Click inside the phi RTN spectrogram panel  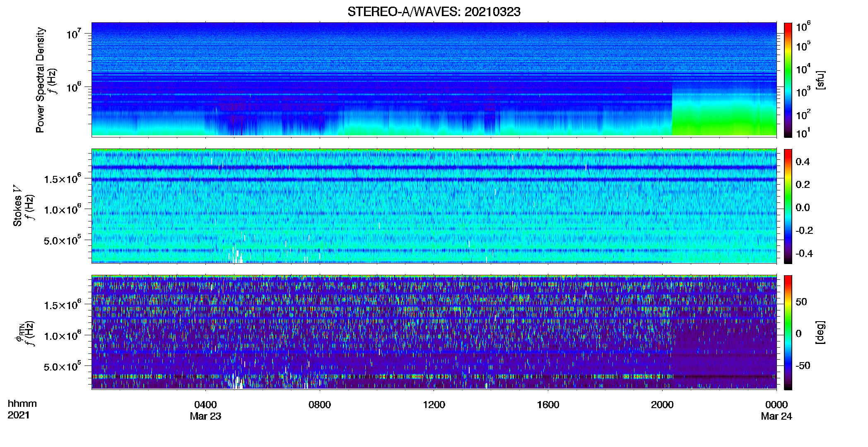click(x=434, y=332)
